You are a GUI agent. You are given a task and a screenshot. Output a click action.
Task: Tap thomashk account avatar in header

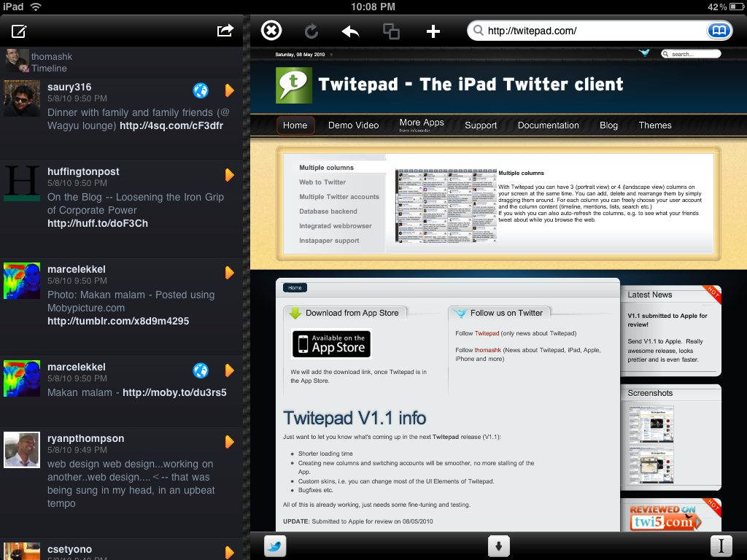click(x=18, y=61)
